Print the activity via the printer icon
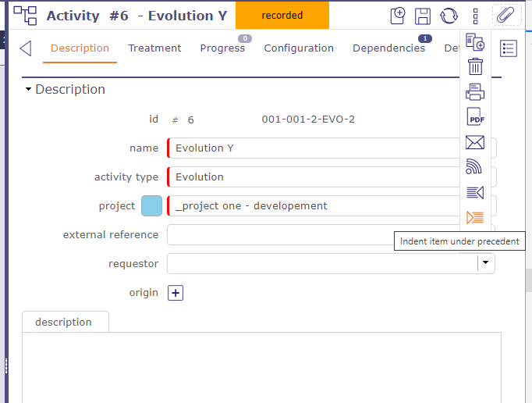Viewport: 532px width, 403px height. tap(474, 92)
